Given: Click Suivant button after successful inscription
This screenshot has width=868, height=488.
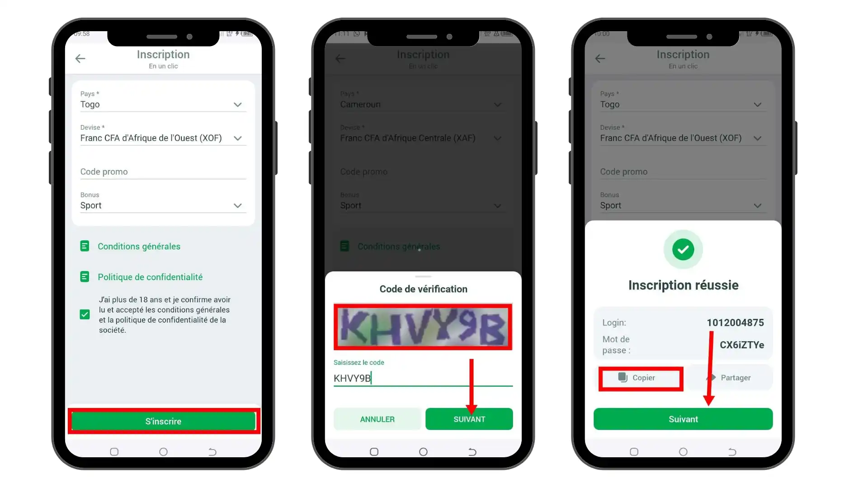Looking at the screenshot, I should coord(683,419).
